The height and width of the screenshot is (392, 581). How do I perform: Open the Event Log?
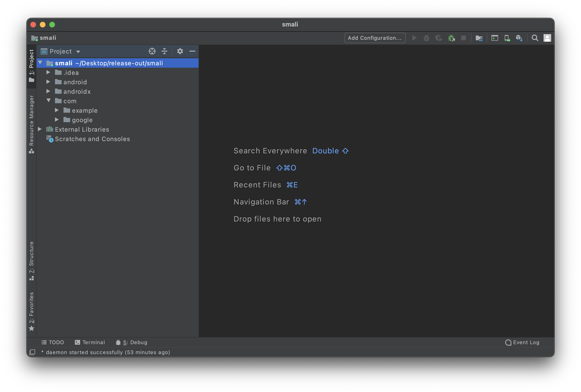point(522,342)
